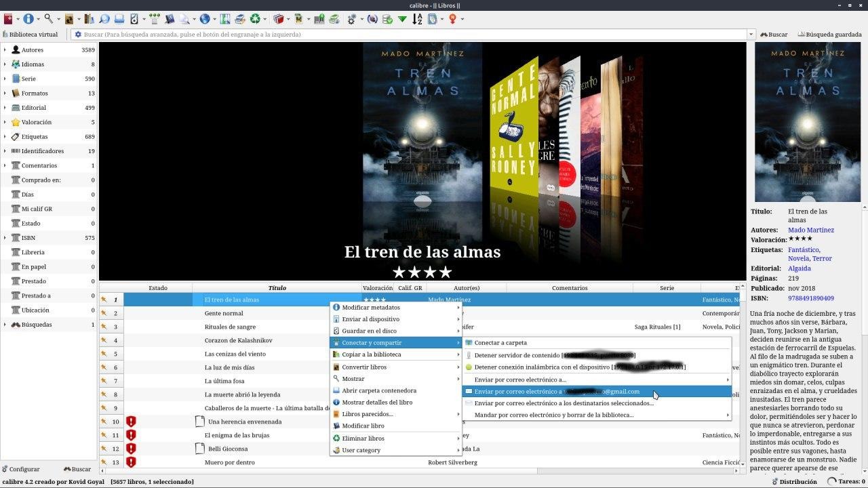Select Detener servidor de contenido

[x=597, y=355]
